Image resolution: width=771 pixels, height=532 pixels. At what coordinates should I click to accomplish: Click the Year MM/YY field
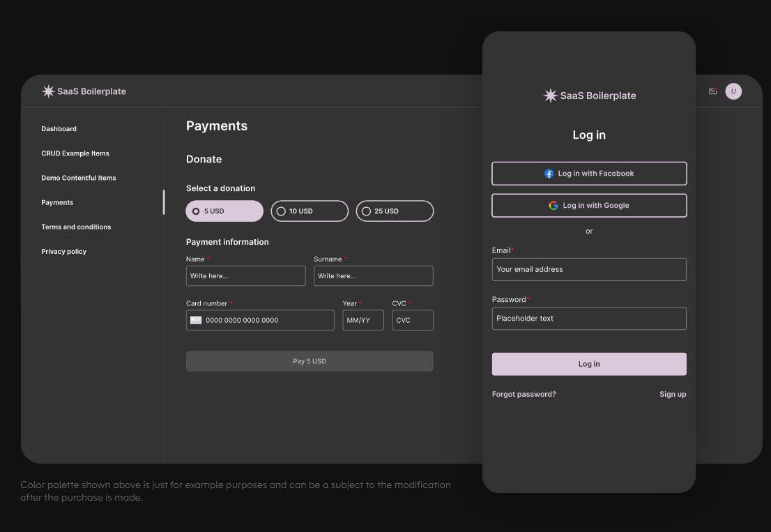pyautogui.click(x=363, y=320)
